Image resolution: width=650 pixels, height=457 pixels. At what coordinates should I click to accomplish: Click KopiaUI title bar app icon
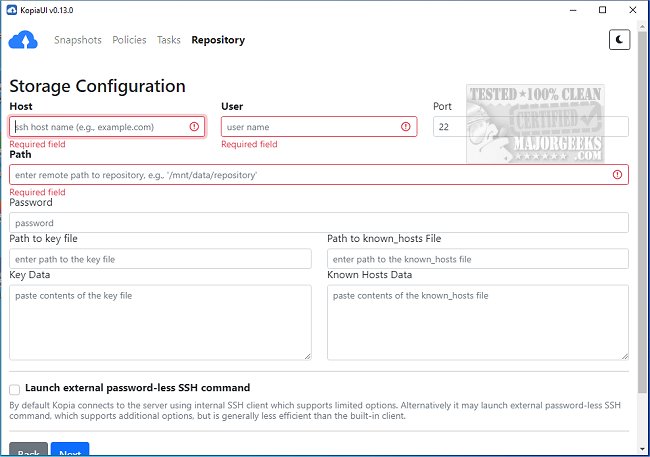point(10,9)
